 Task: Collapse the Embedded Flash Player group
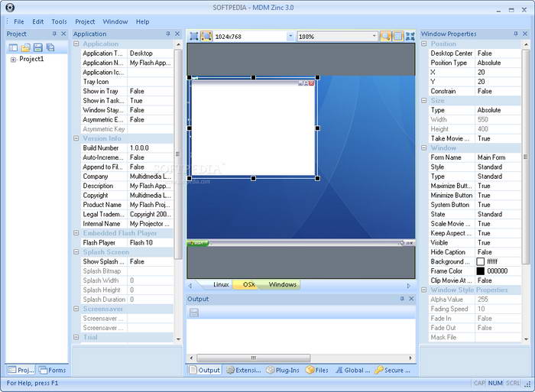(76, 232)
